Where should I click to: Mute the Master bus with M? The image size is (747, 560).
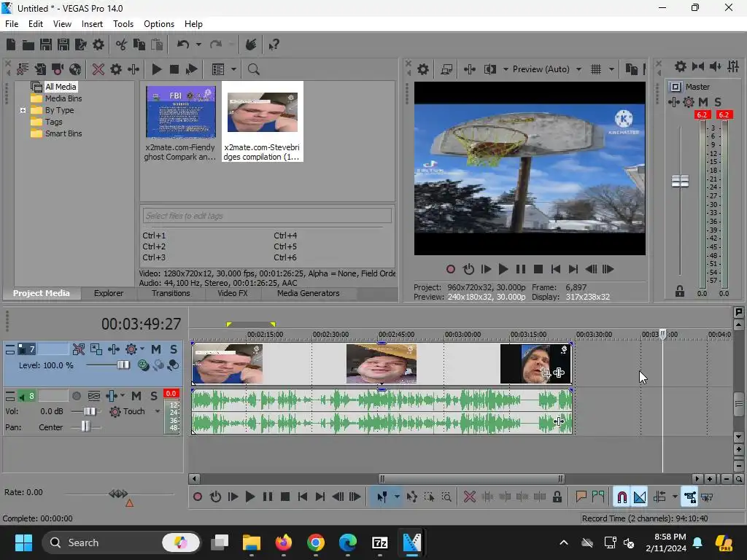[x=703, y=102]
